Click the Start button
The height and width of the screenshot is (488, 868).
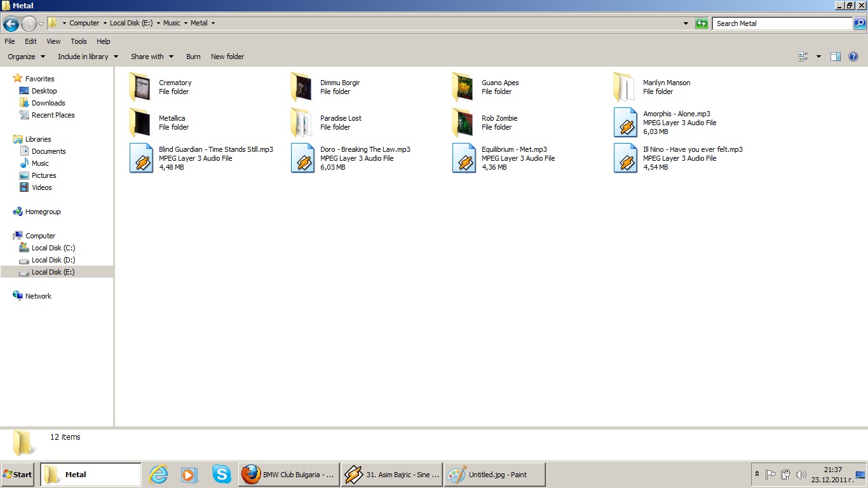pos(17,475)
